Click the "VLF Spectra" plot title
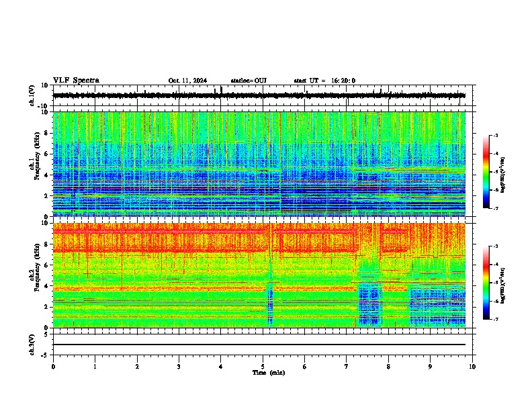This screenshot has height=411, width=532. (76, 81)
